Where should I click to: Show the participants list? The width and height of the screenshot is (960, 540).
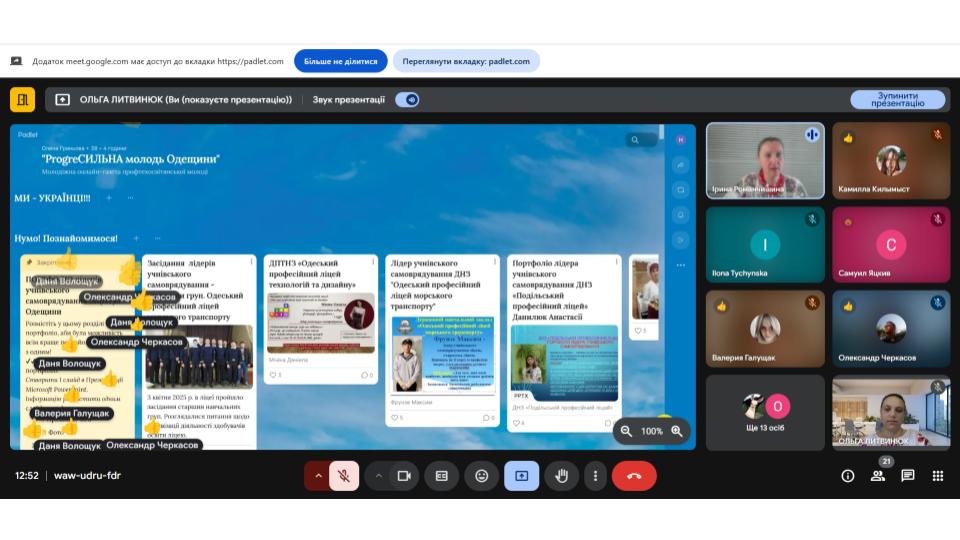click(x=878, y=476)
